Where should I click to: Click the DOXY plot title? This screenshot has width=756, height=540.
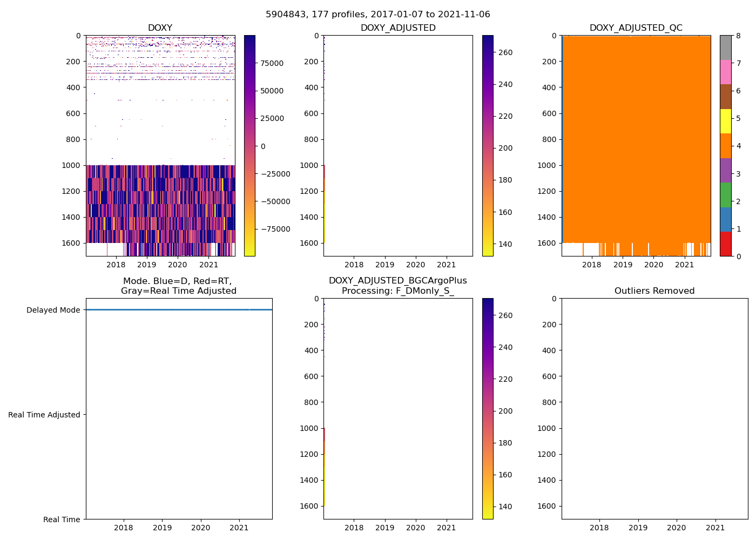(160, 28)
